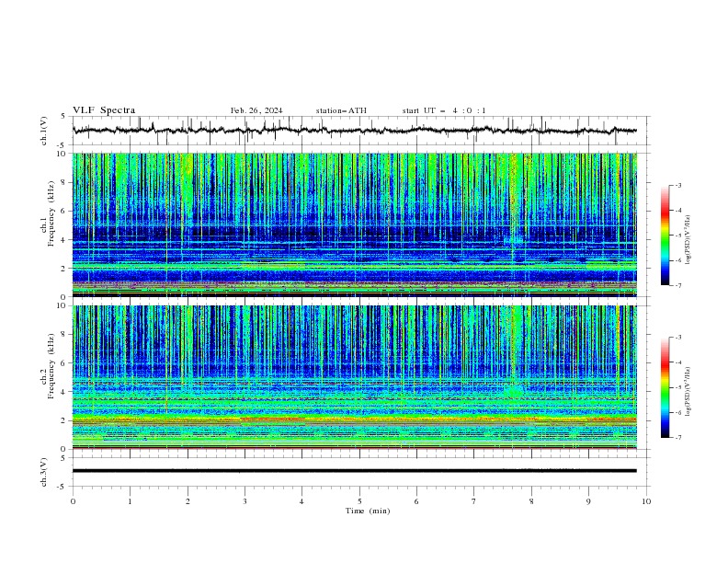Screen dimensions: 728x563
Task: Click the "-3" label on ch.1 colorbar
Action: (677, 185)
